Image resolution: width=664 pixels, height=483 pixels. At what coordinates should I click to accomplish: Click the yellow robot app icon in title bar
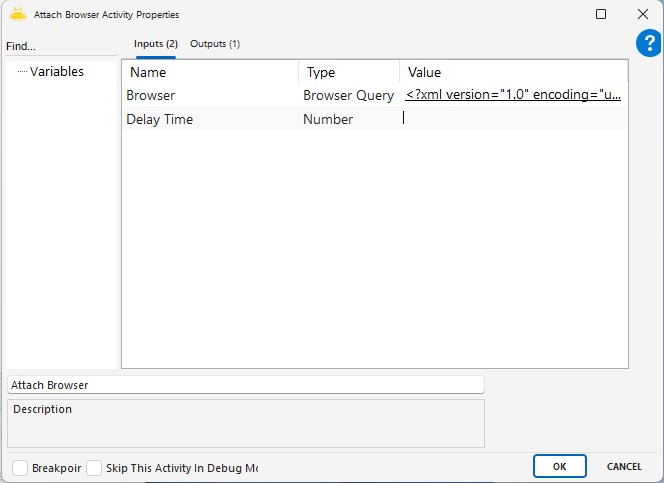18,15
